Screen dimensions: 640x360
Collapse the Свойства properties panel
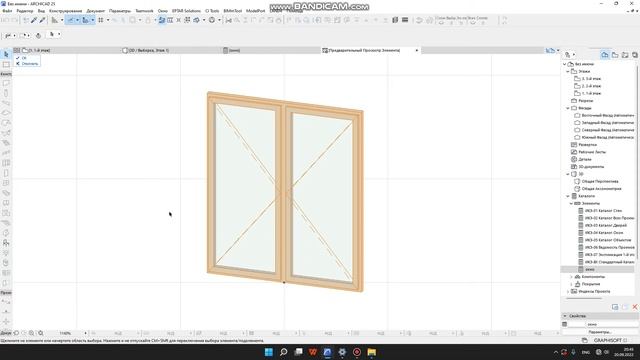point(565,316)
